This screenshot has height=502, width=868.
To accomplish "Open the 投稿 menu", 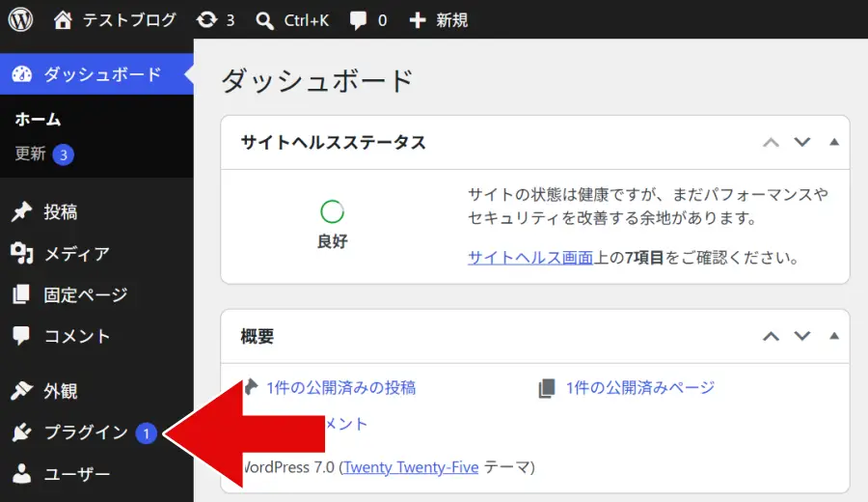I will point(61,211).
